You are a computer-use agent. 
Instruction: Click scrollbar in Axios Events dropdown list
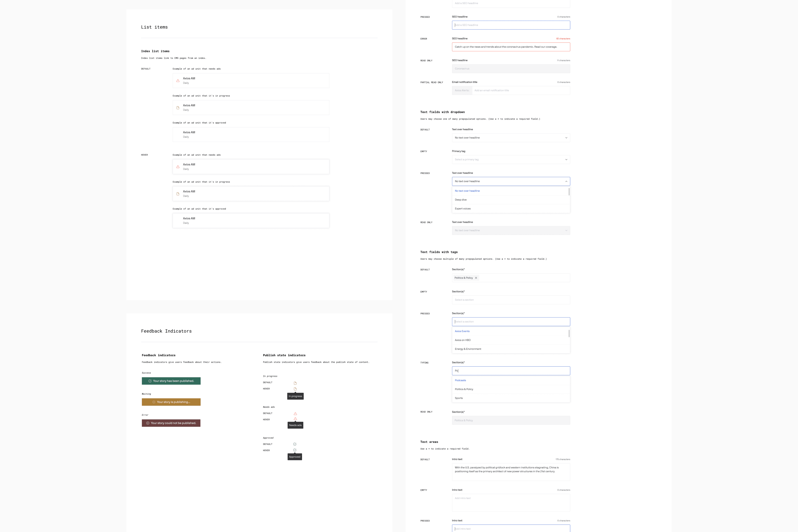569,334
